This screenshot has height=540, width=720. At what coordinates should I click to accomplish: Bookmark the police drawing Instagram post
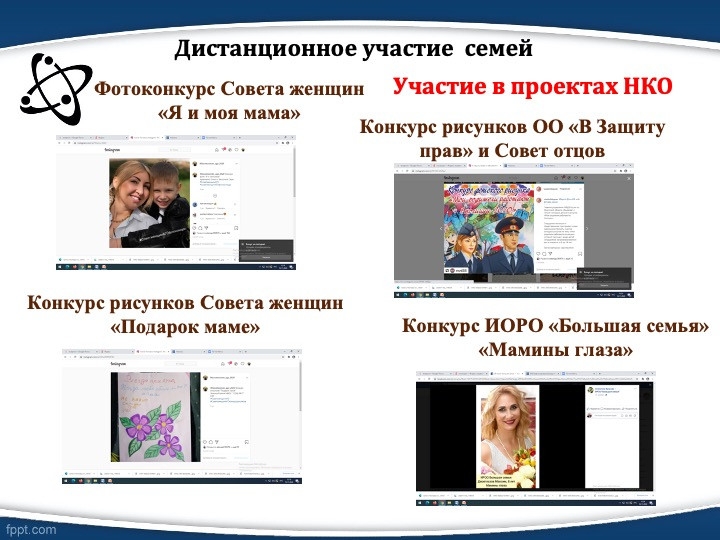pos(580,253)
